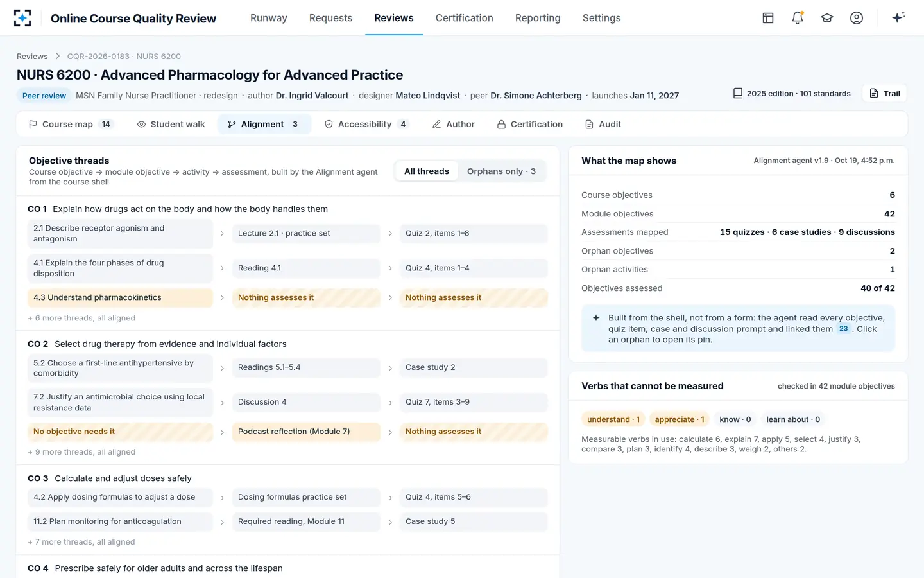
Task: Click the lock icon on the Certification sub-tab
Action: (501, 124)
